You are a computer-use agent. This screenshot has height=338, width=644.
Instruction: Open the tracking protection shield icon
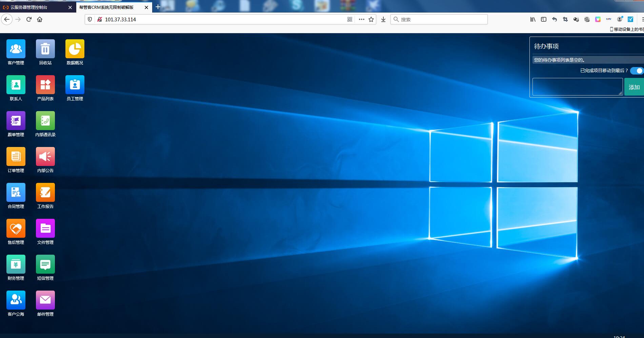click(90, 19)
